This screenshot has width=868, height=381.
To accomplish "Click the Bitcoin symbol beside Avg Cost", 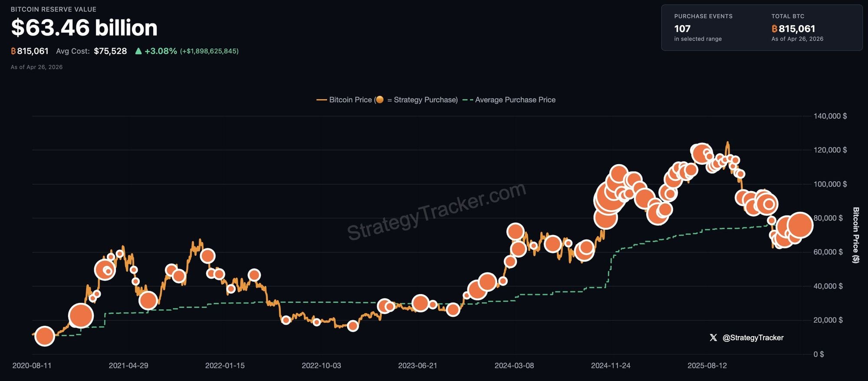I will point(13,51).
